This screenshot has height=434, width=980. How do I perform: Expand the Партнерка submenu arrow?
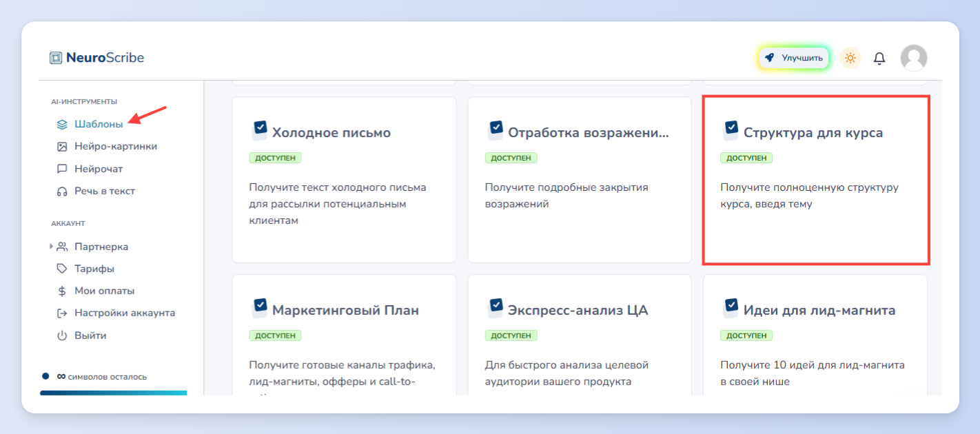[51, 247]
